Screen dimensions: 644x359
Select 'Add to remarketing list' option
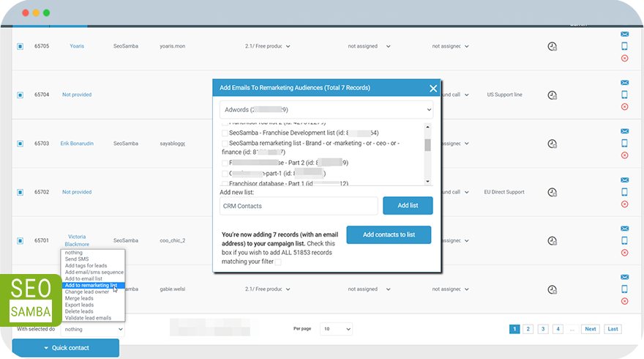(x=91, y=286)
